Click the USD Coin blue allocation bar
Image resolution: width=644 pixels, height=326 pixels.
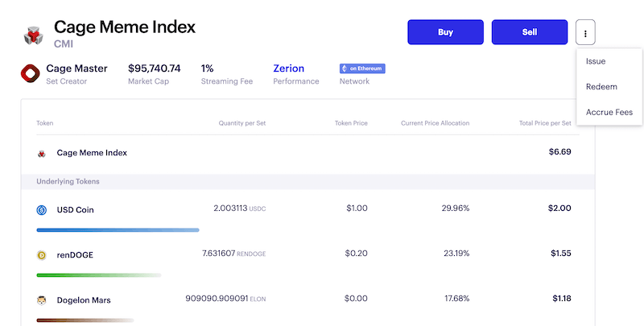pyautogui.click(x=118, y=230)
